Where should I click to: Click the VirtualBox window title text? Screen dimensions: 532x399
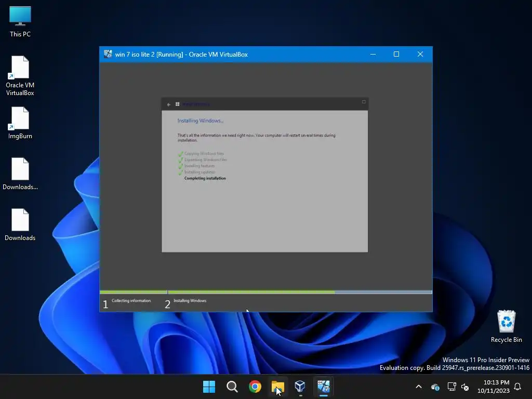pos(181,54)
